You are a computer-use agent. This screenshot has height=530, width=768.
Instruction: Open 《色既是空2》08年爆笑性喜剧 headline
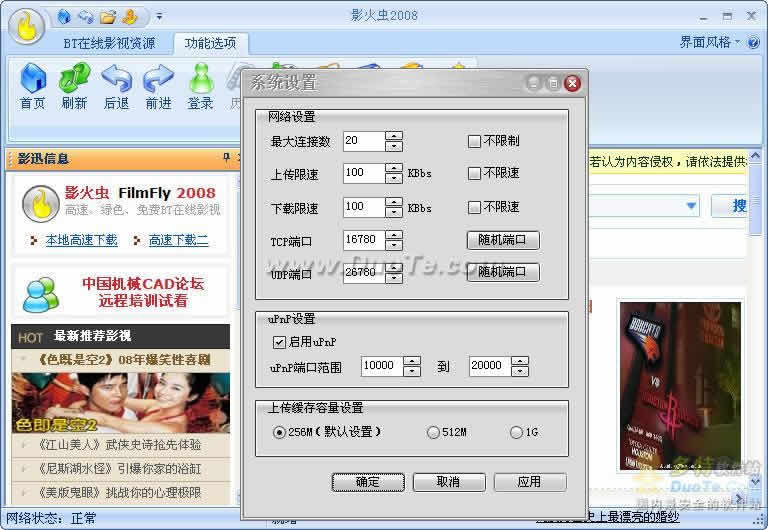[x=124, y=360]
